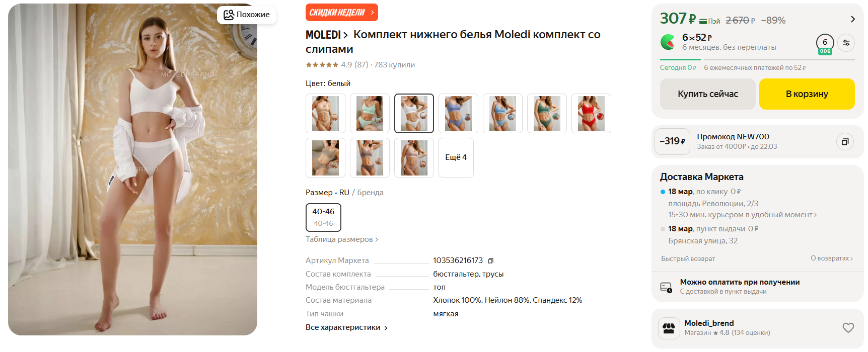Click the 6-month installment badge
The height and width of the screenshot is (352, 868).
pos(825,44)
